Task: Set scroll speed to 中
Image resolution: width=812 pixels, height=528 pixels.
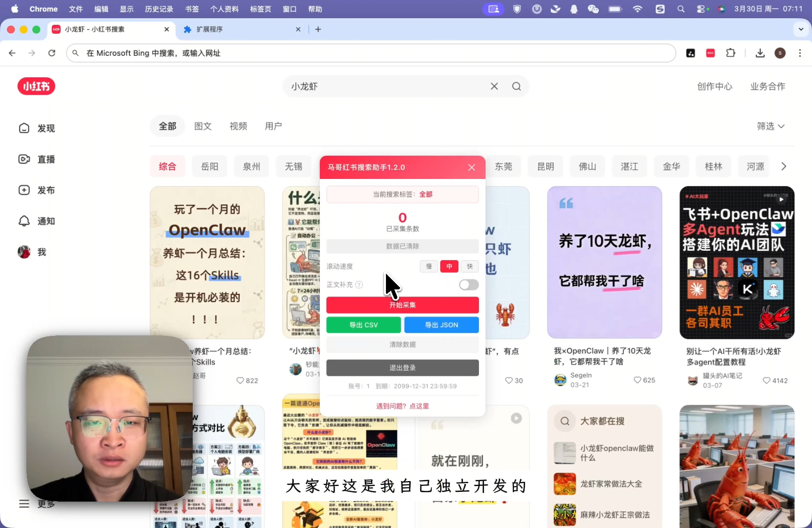Action: click(450, 266)
